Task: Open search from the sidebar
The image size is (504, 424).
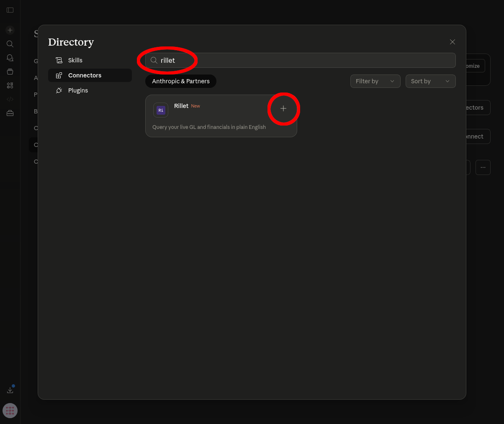Action: (10, 44)
